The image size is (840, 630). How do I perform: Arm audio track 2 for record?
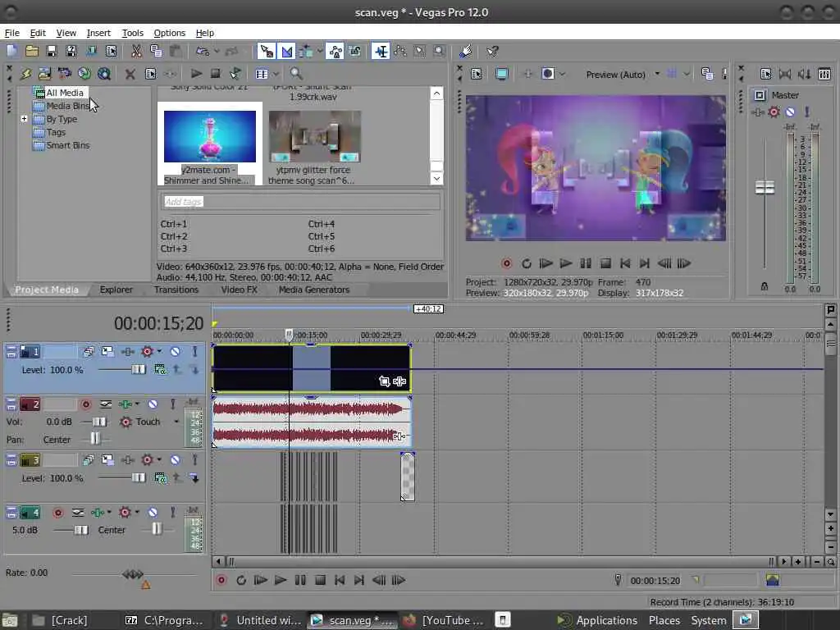[85, 404]
